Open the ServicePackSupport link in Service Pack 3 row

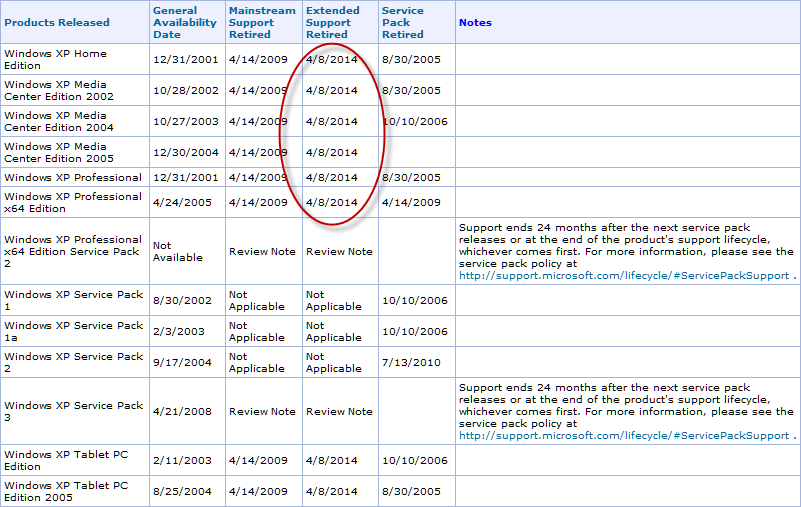pyautogui.click(x=624, y=435)
